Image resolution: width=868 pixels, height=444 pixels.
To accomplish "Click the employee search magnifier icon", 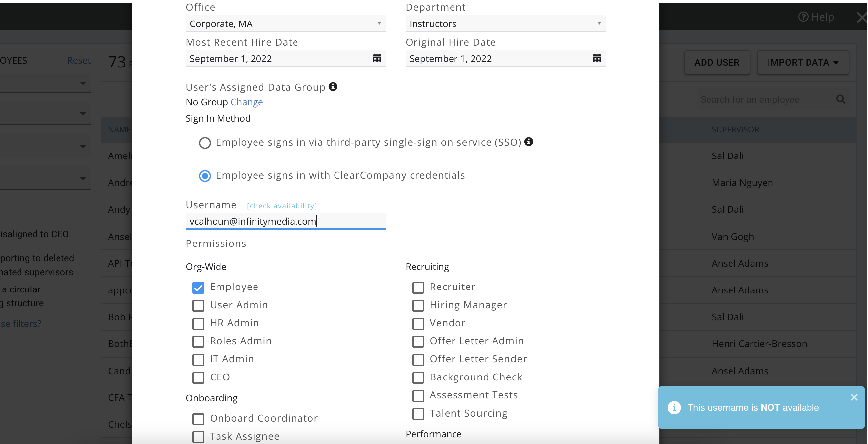I will [841, 99].
